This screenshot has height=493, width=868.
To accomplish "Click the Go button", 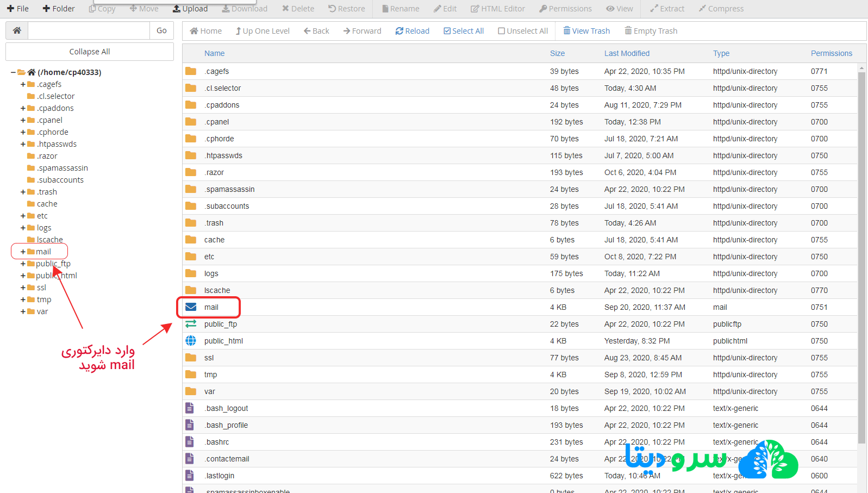I will 161,30.
